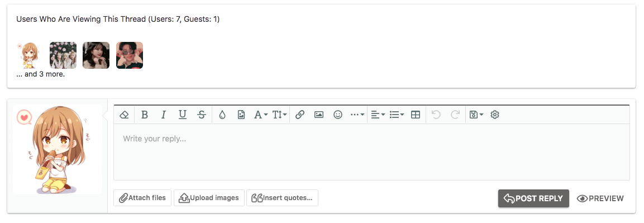This screenshot has height=223, width=644.
Task: Open the text alignment dropdown
Action: point(378,115)
